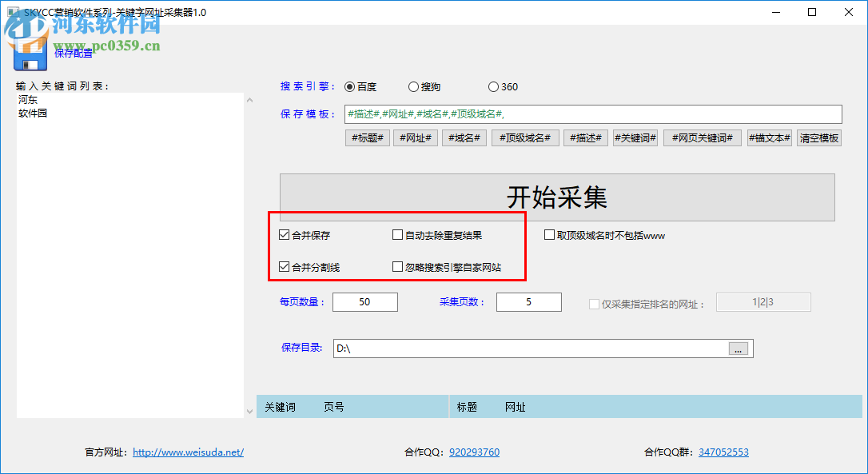The image size is (868, 474).
Task: Click inside the 每页数量 input field
Action: click(364, 301)
